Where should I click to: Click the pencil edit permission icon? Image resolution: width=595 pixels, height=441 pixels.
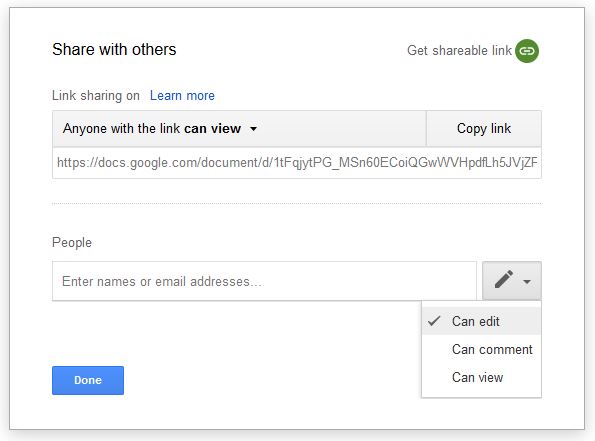click(504, 280)
